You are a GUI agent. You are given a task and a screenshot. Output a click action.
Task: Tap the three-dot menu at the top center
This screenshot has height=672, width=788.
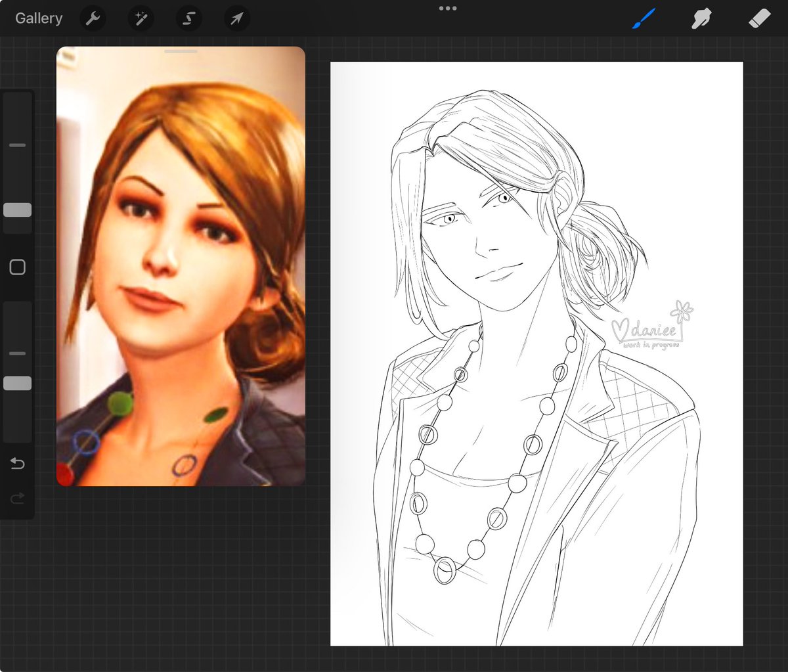[448, 9]
